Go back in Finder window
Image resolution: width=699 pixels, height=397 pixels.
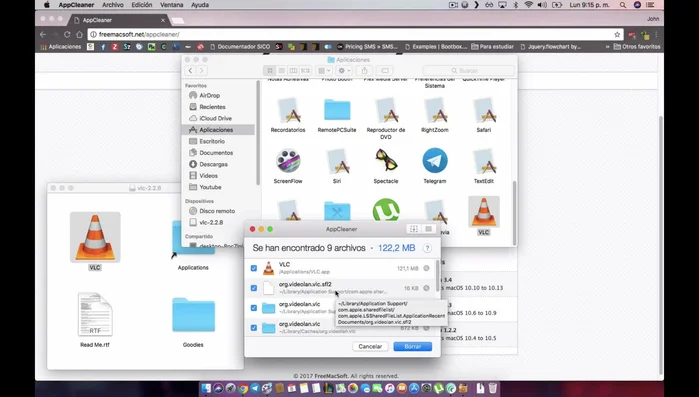[190, 70]
